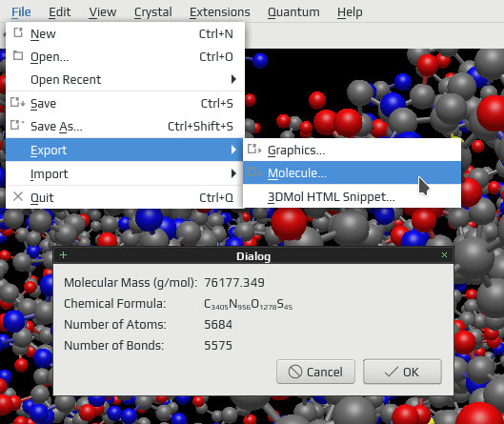The width and height of the screenshot is (504, 424).
Task: Open the Quantum menu
Action: tap(293, 12)
